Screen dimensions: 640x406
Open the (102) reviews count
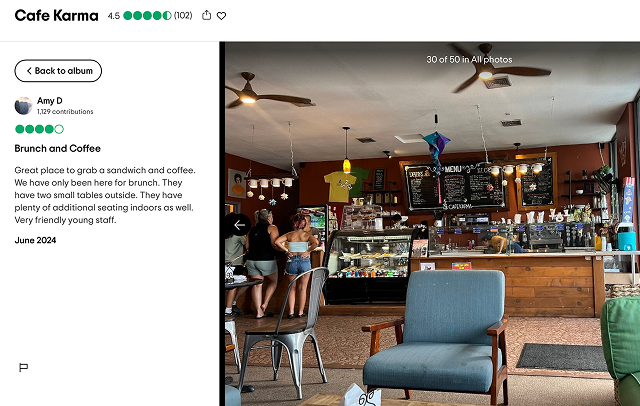pyautogui.click(x=183, y=16)
